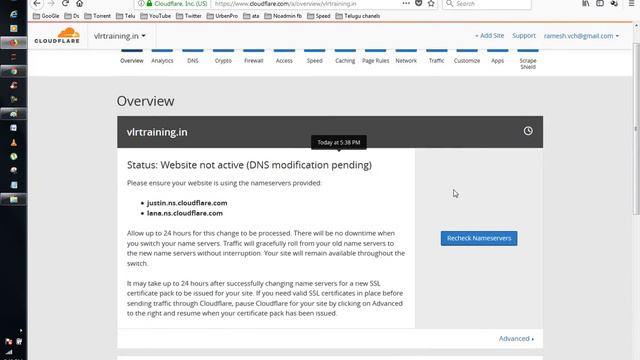Click in the browser Search box
The width and height of the screenshot is (640, 360).
[x=487, y=4]
